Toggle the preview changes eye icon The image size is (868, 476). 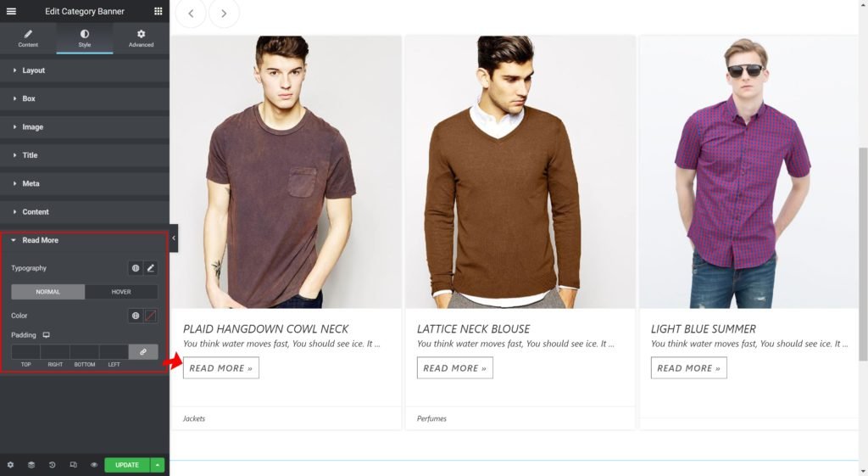pyautogui.click(x=94, y=465)
